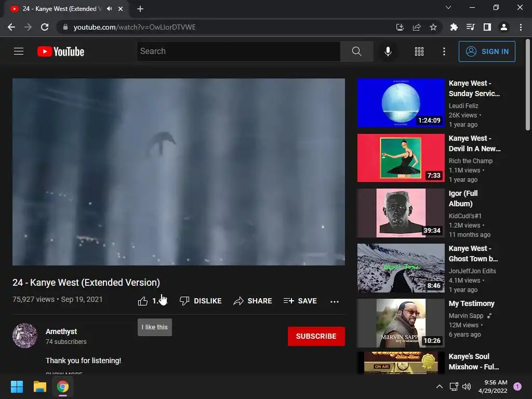
Task: Open the Amethyst channel avatar
Action: click(x=25, y=336)
